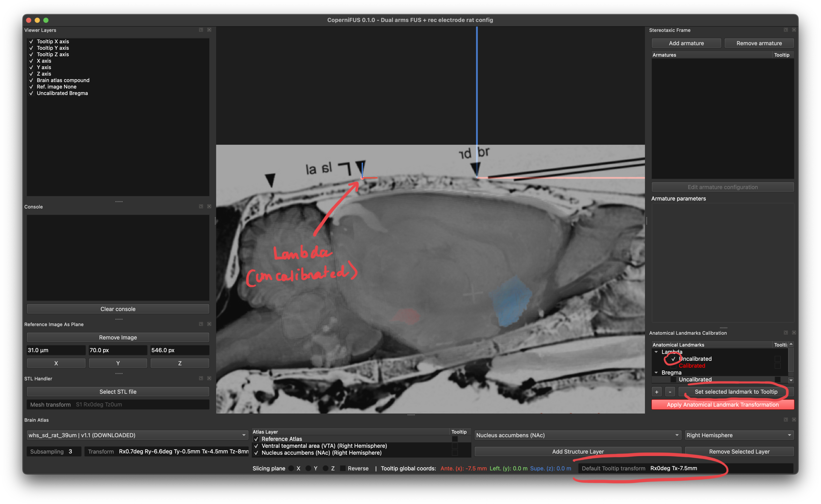Viewport: 821px width, 504px height.
Task: Clear the console output
Action: pyautogui.click(x=118, y=309)
